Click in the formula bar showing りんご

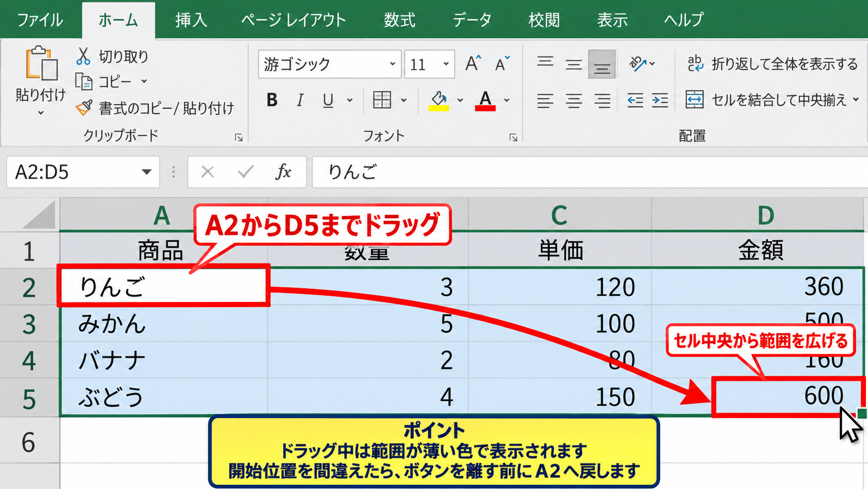[590, 172]
